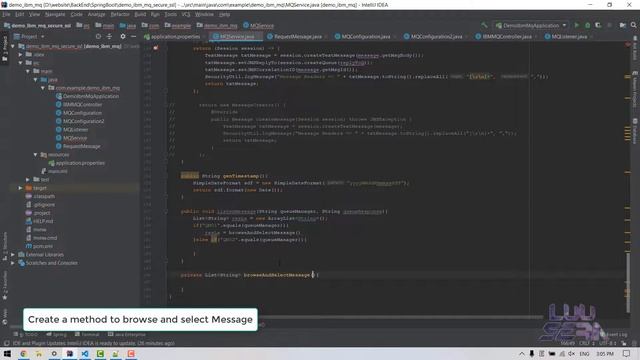Open the VCS menu
The image size is (640, 360).
[x=186, y=14]
